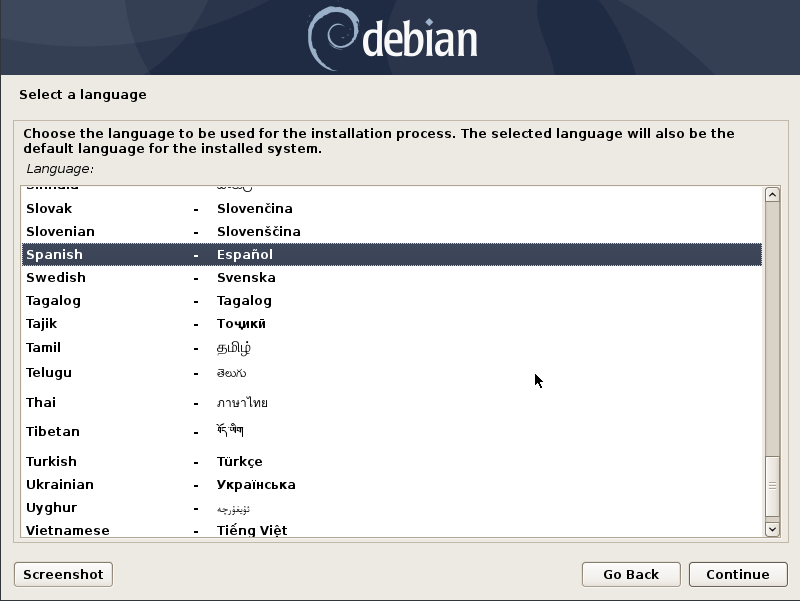Pick Tamil from the list
Image resolution: width=800 pixels, height=601 pixels.
(x=392, y=347)
